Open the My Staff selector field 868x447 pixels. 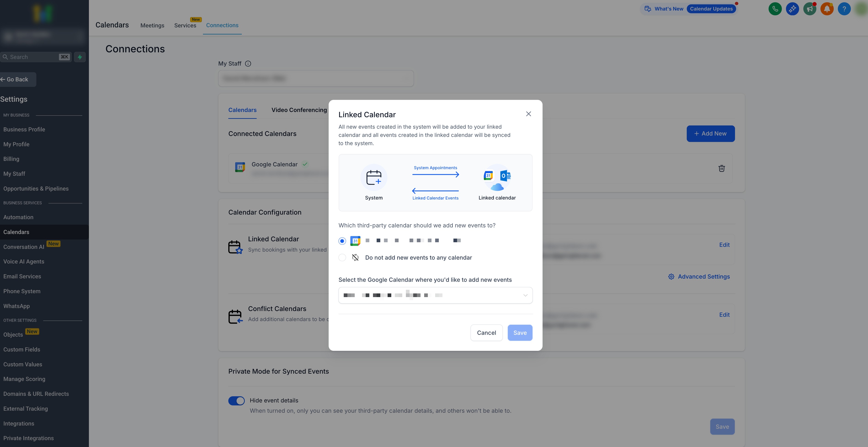tap(316, 78)
